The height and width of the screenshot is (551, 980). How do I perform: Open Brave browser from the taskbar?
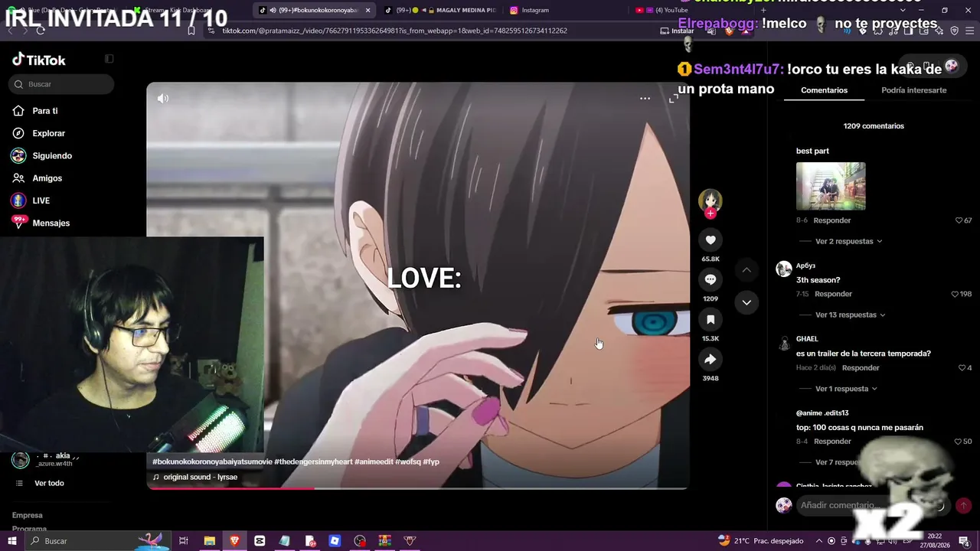234,541
